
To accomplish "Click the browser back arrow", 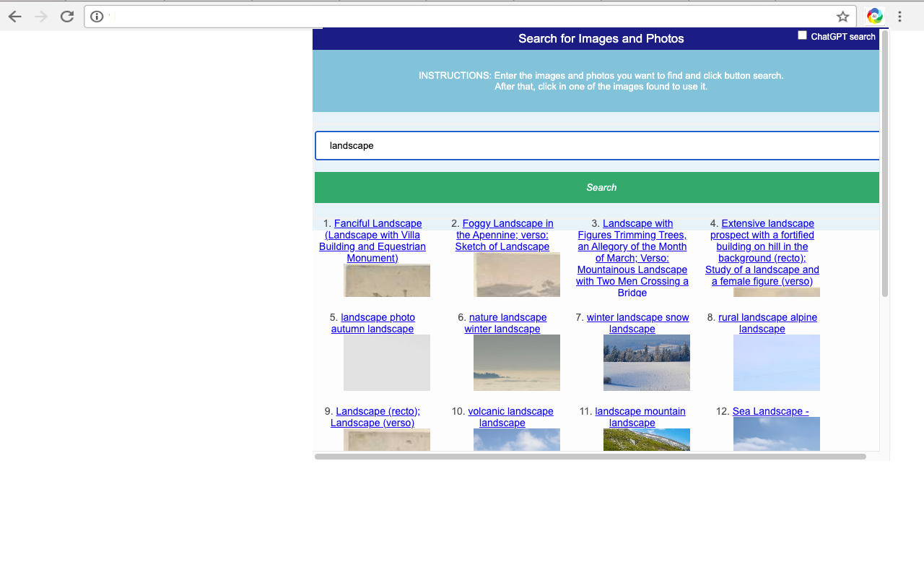I will click(14, 17).
